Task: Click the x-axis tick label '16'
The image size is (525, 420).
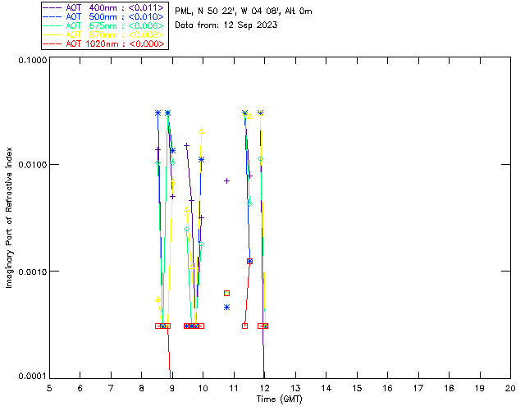Action: click(x=387, y=388)
